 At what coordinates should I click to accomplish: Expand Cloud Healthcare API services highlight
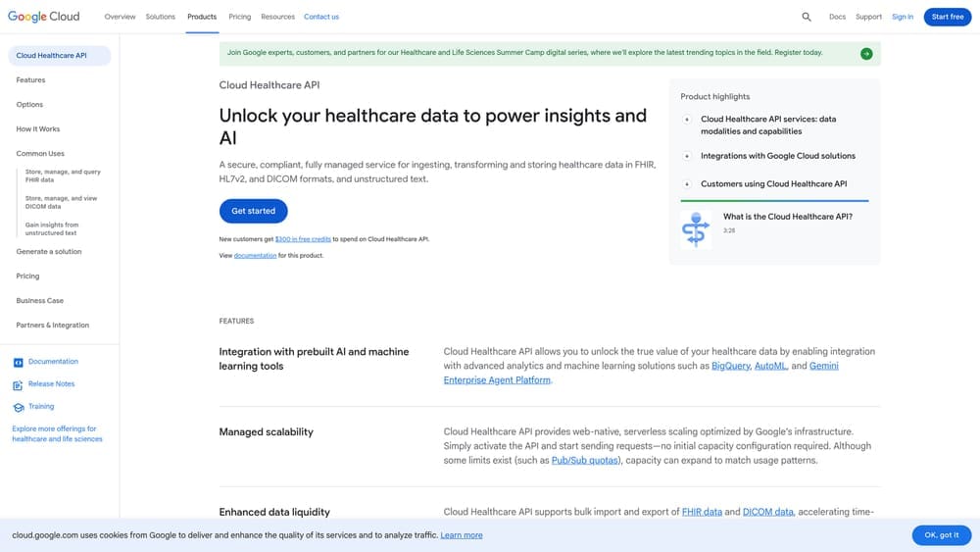[x=687, y=119]
